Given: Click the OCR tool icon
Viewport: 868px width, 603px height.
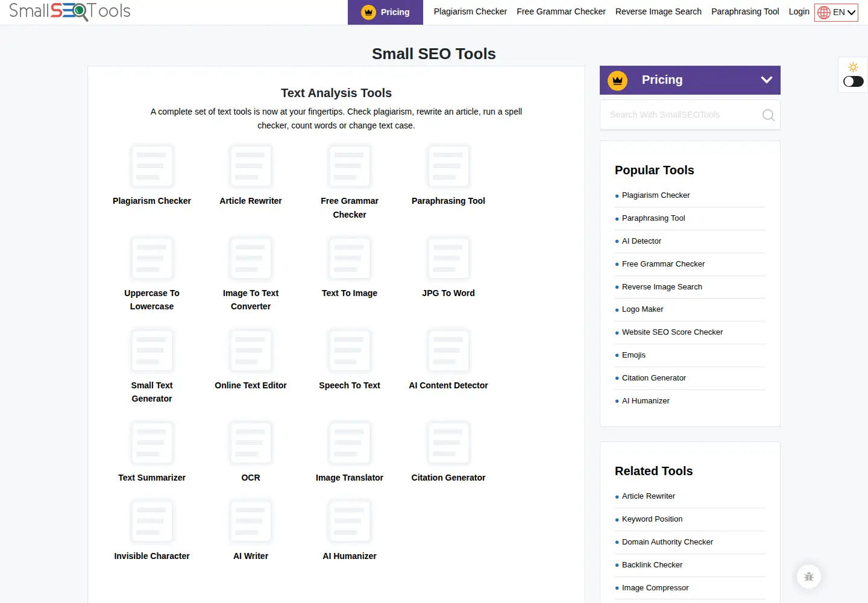Looking at the screenshot, I should click(251, 443).
